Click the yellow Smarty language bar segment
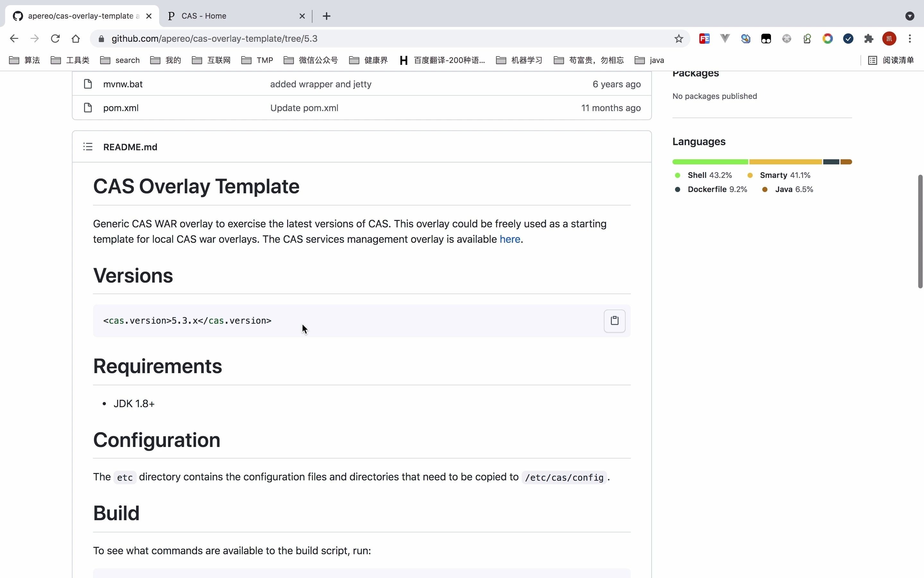The height and width of the screenshot is (578, 924). (x=785, y=162)
